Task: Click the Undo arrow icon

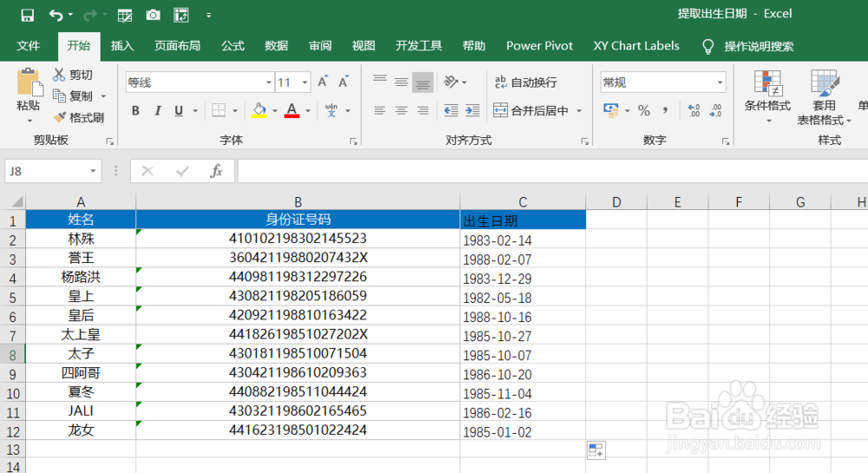Action: pos(56,15)
